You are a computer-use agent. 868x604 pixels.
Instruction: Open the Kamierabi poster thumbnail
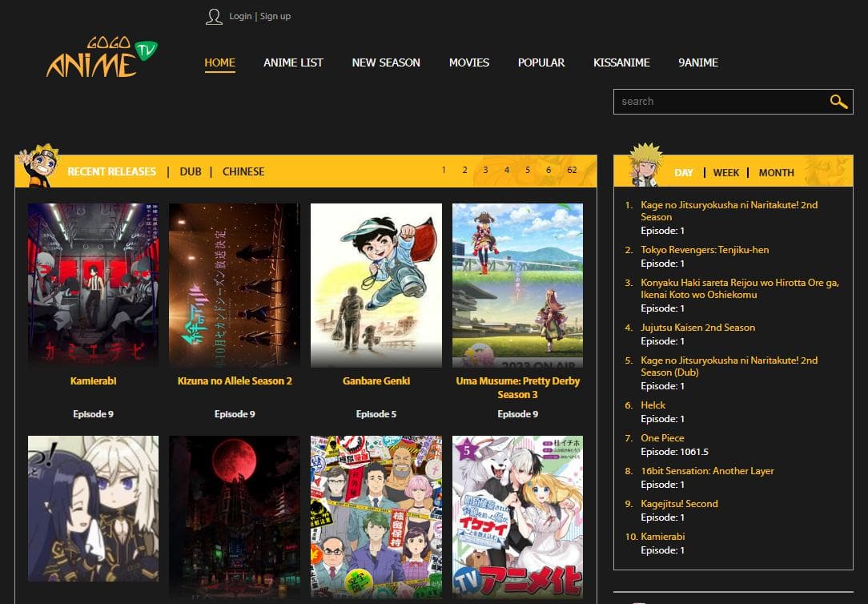coord(93,285)
